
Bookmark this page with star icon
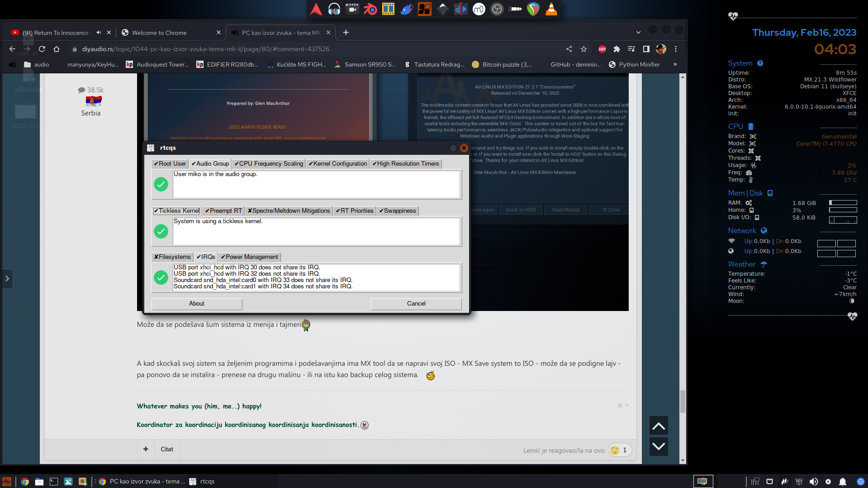click(x=584, y=49)
